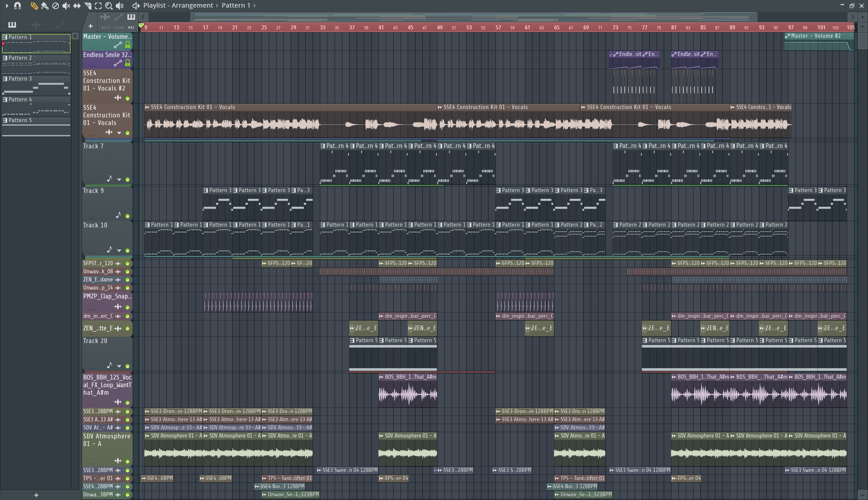Click the speaker icon beside Playlist title
The height and width of the screenshot is (500, 868).
(136, 6)
